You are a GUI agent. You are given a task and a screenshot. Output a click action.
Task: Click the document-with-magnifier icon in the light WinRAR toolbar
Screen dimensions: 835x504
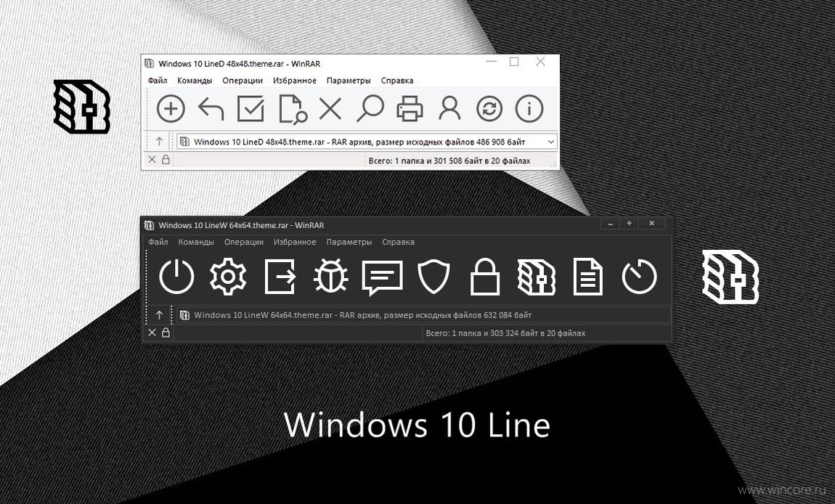click(x=293, y=109)
